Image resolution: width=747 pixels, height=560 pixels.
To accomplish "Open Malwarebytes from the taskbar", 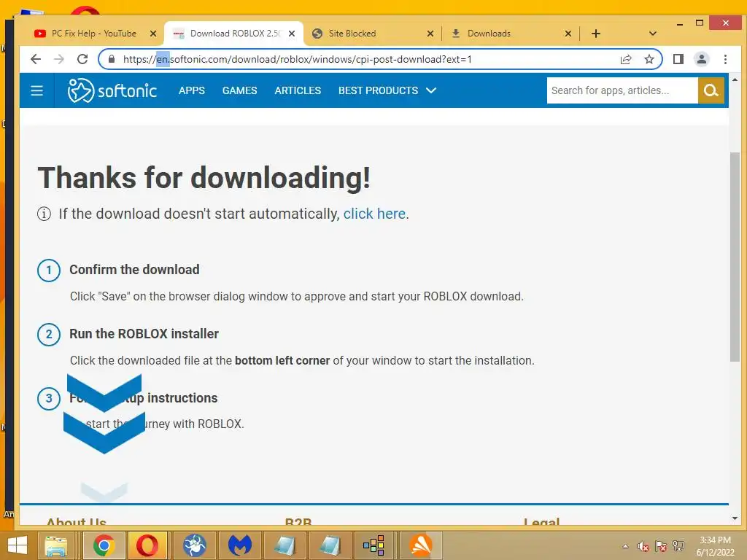I will pyautogui.click(x=239, y=545).
